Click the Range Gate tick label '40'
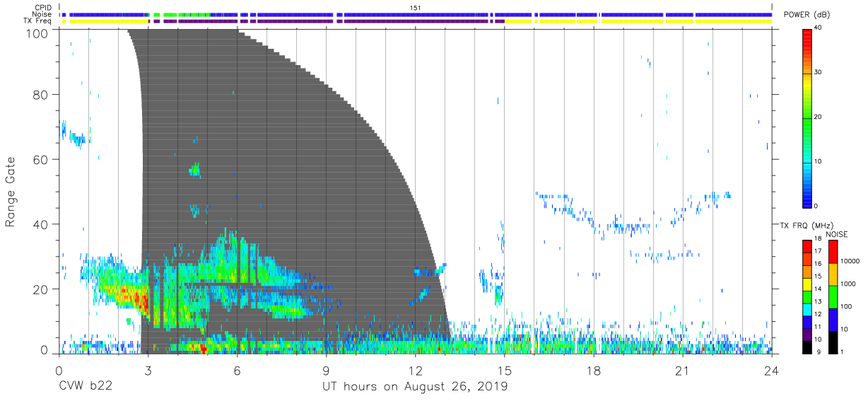 (x=42, y=224)
